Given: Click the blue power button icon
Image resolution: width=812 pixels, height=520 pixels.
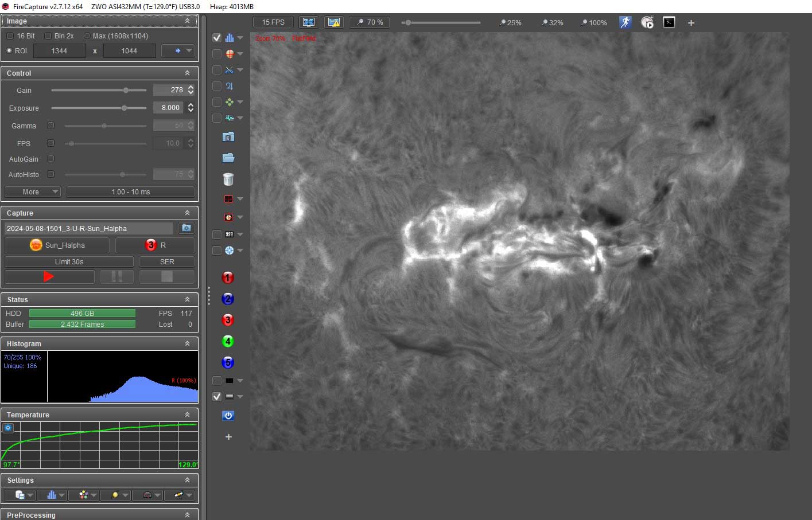Looking at the screenshot, I should (x=228, y=416).
